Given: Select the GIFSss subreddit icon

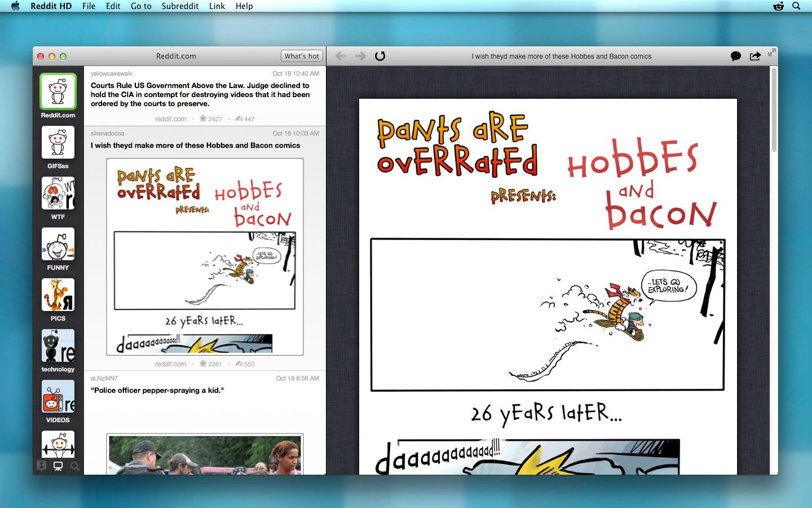Looking at the screenshot, I should (58, 142).
